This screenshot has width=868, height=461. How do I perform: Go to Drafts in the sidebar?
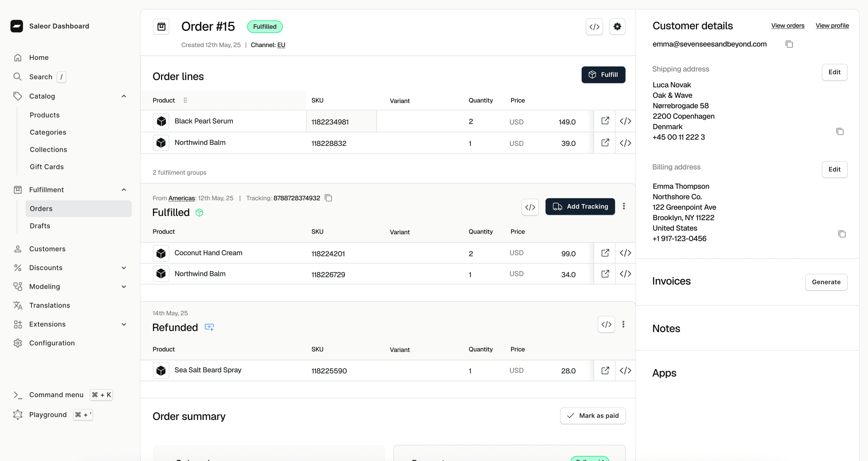40,226
